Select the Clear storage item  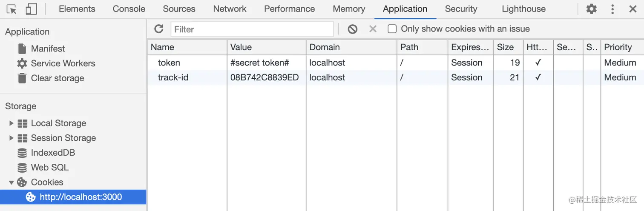pos(57,78)
